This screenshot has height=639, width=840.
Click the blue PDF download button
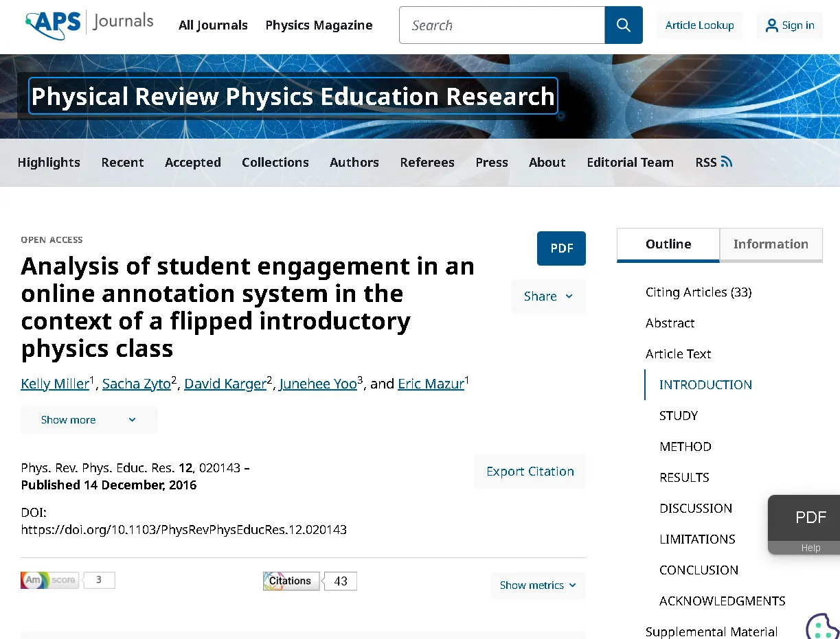(x=561, y=248)
